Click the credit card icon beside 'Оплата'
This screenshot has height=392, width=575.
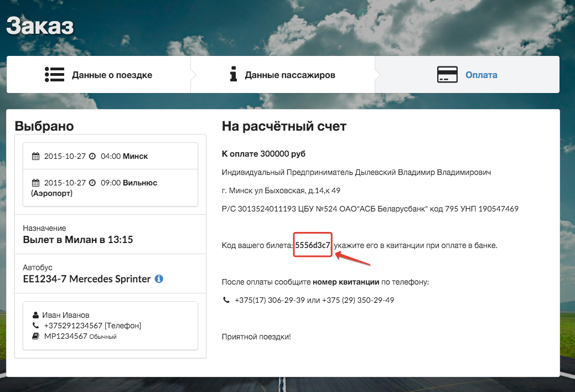coord(447,75)
